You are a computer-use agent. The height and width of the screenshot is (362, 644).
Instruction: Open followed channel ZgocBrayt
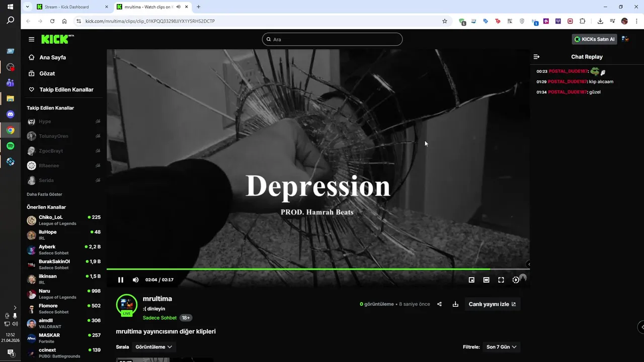pyautogui.click(x=64, y=151)
